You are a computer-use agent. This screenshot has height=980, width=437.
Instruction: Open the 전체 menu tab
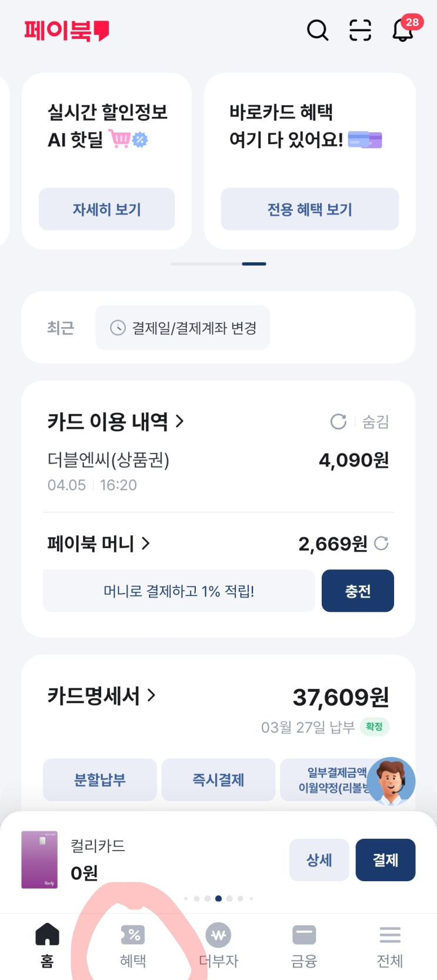pyautogui.click(x=389, y=945)
